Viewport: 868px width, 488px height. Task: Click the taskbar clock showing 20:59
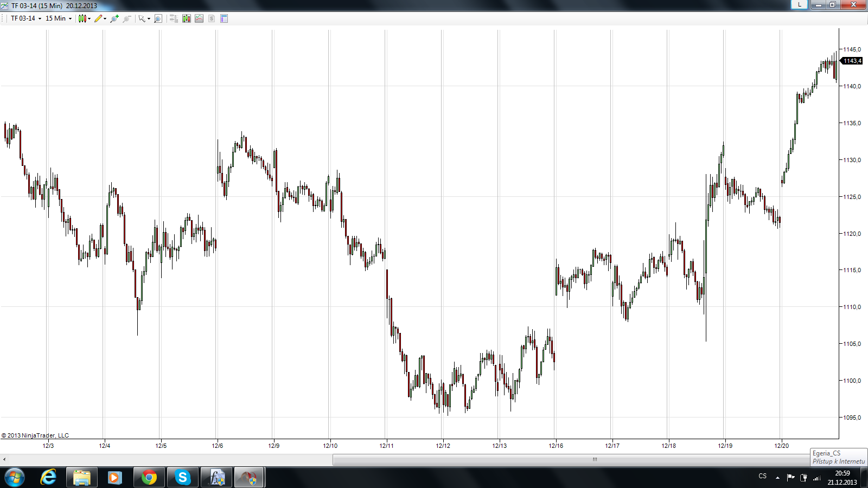coord(842,478)
